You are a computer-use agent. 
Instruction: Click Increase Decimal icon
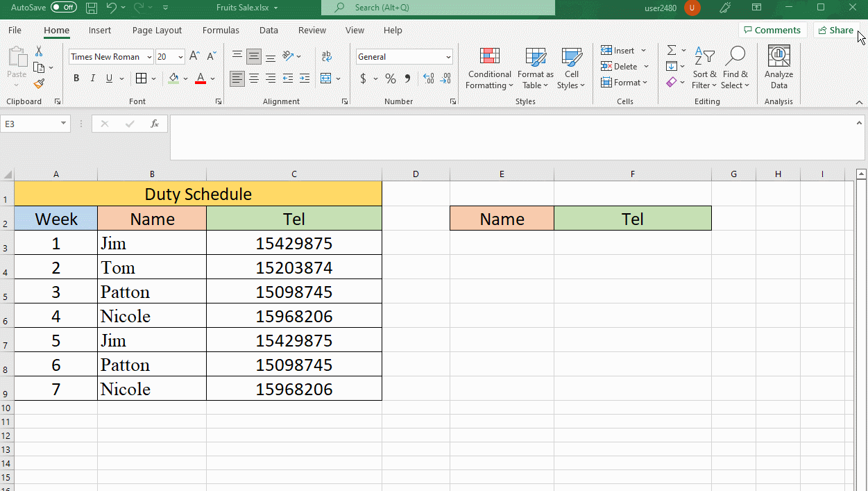(428, 78)
